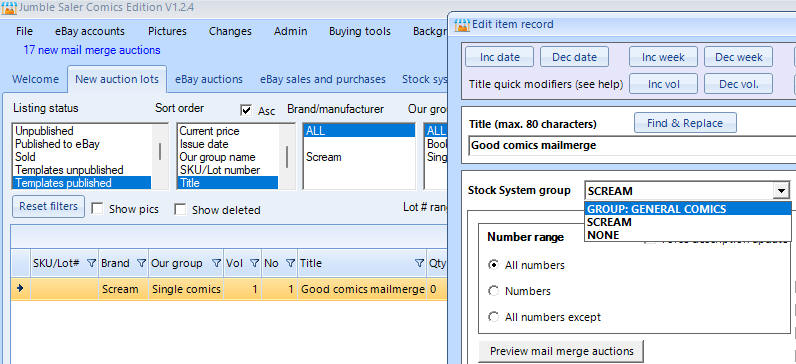Enable the Show pics checkbox
Viewport: 796px width, 364px height.
click(96, 209)
